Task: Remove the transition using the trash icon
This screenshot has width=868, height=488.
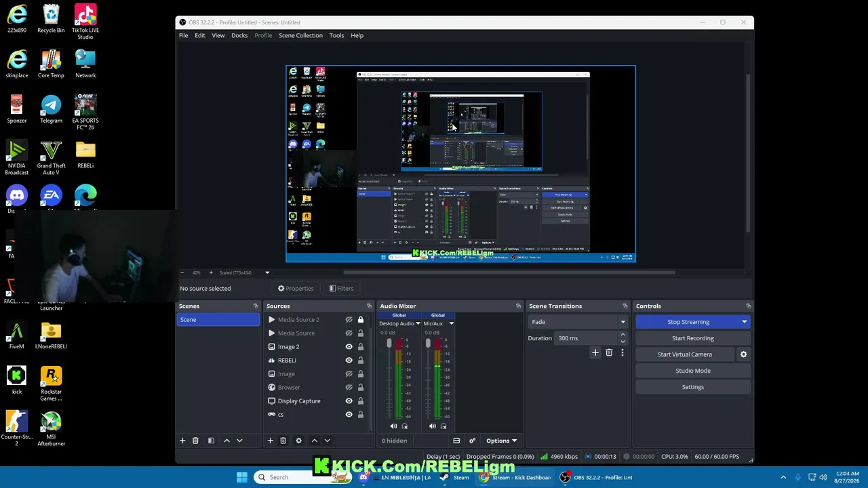Action: click(x=609, y=352)
